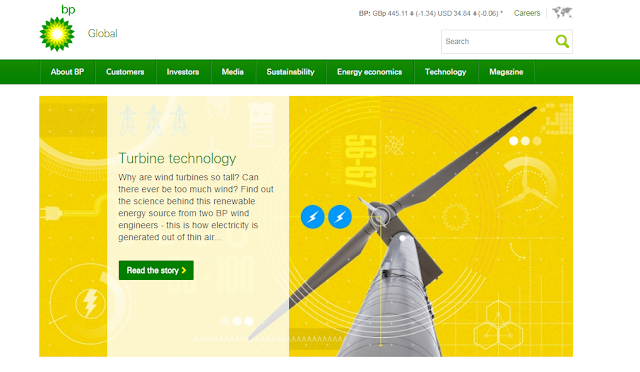This screenshot has width=640, height=372.
Task: Click the BP share price ticker text
Action: 431,13
